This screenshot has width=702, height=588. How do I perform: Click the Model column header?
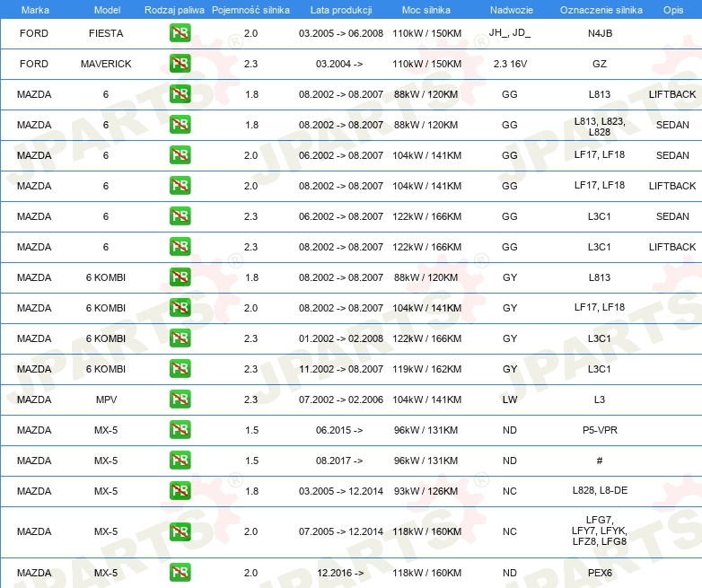[107, 10]
